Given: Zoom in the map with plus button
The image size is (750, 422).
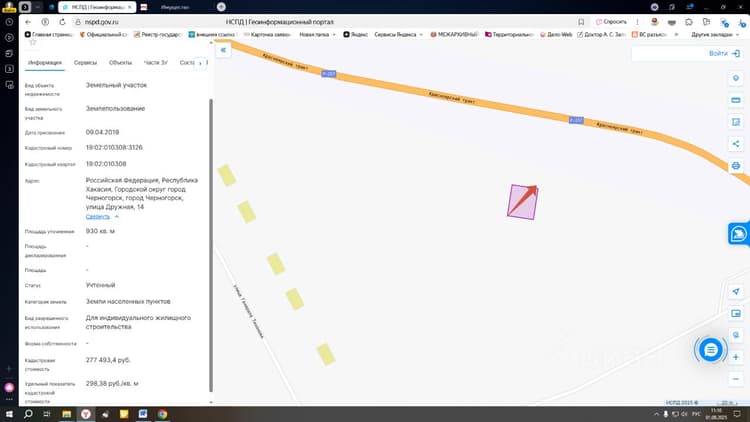Looking at the screenshot, I should coord(736,357).
